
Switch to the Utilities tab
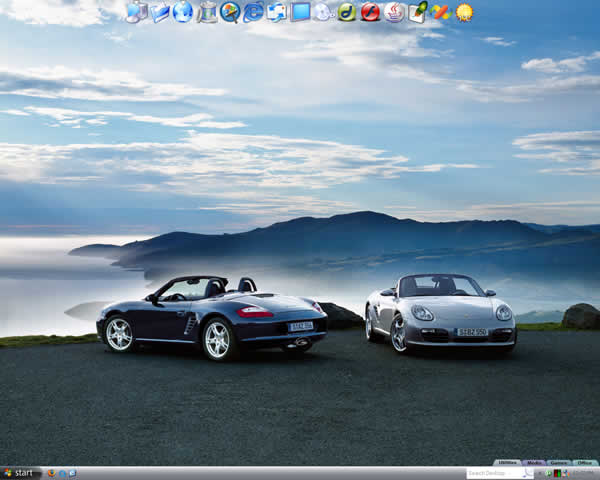(x=507, y=462)
